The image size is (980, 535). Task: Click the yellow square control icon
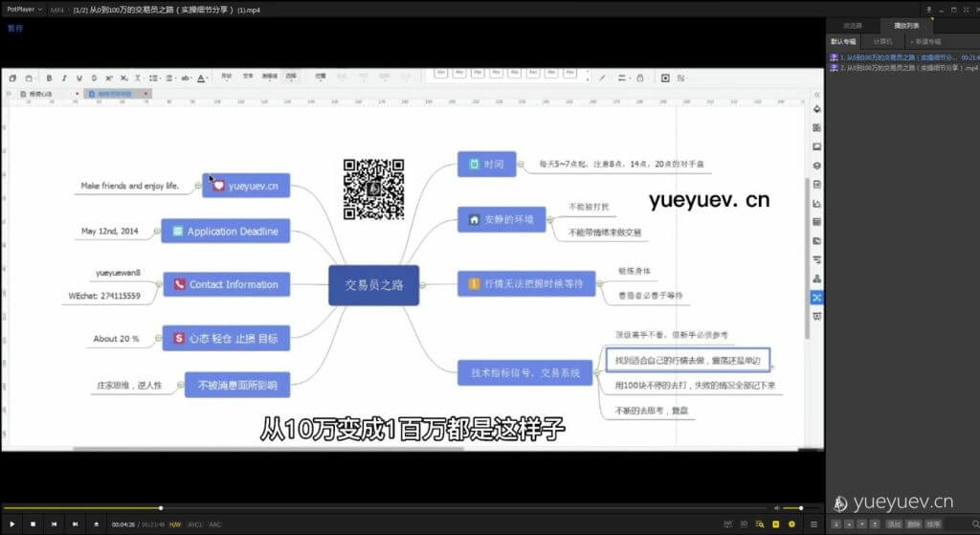(x=775, y=524)
